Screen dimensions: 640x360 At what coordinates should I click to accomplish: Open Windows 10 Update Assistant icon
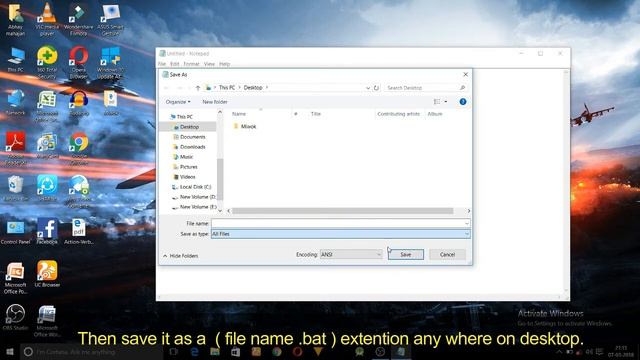tap(110, 62)
